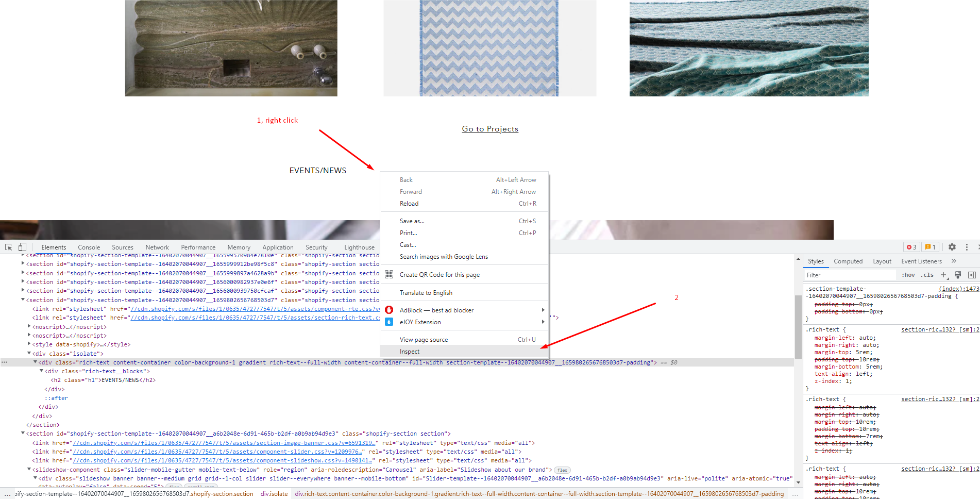Viewport: 980px width, 499px height.
Task: Open DevTools three-dot customize menu
Action: (967, 247)
